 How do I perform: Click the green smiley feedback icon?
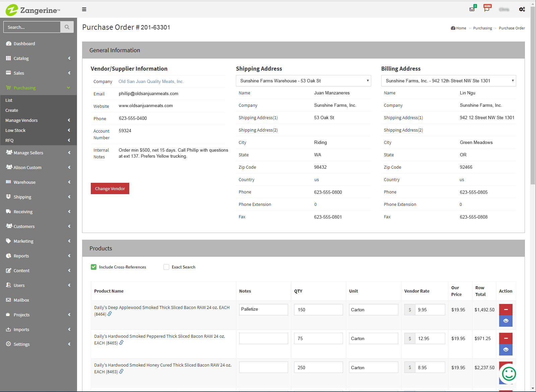pos(509,374)
